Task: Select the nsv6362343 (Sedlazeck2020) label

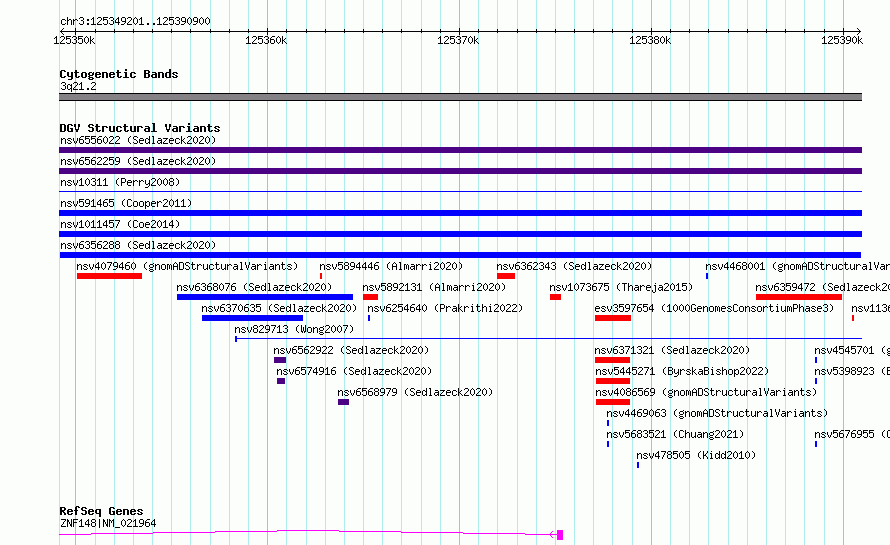Action: point(574,266)
